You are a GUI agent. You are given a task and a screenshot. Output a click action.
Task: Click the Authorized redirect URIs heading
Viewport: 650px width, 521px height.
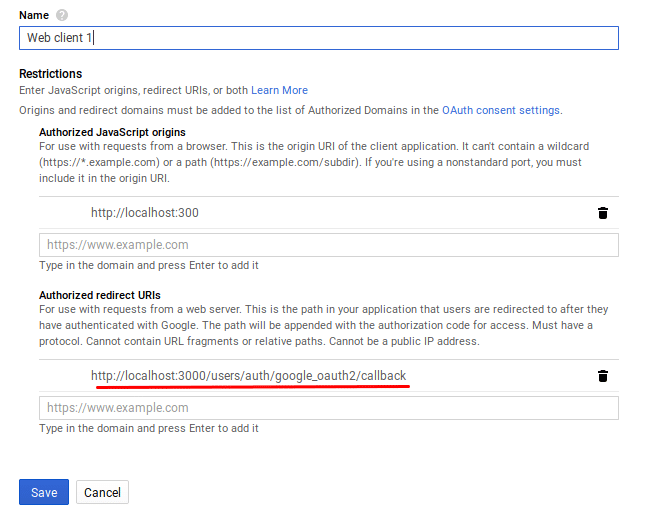tap(100, 295)
